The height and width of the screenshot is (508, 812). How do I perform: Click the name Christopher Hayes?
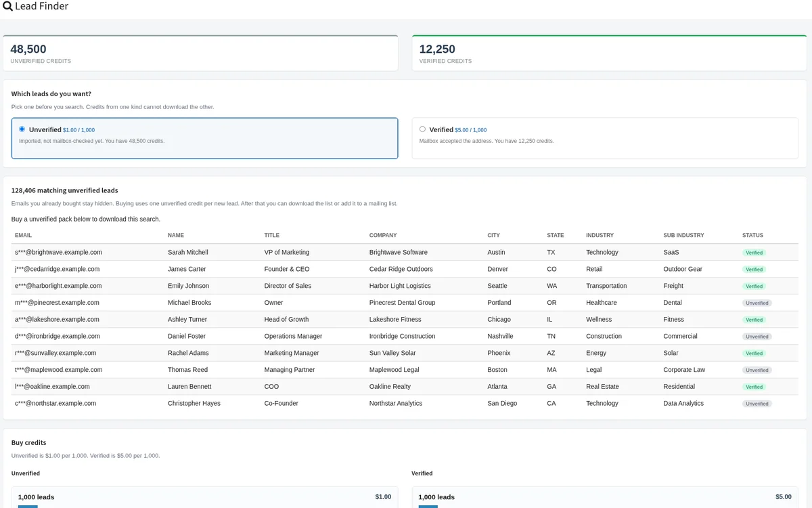point(194,403)
